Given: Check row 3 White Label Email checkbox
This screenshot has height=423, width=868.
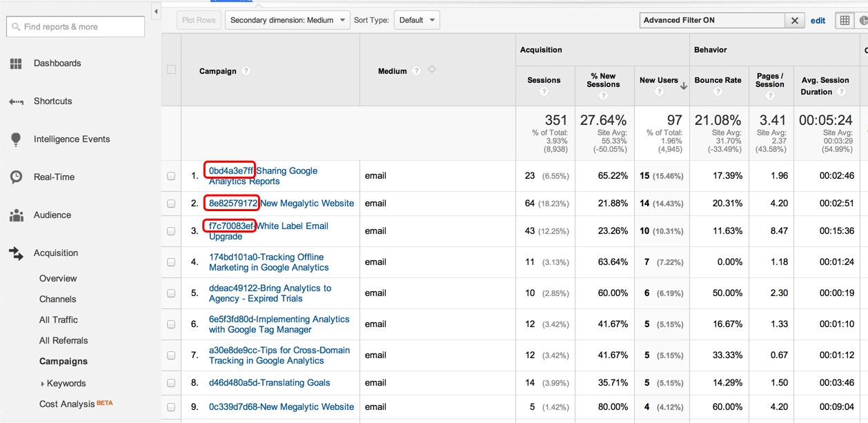Looking at the screenshot, I should point(171,231).
